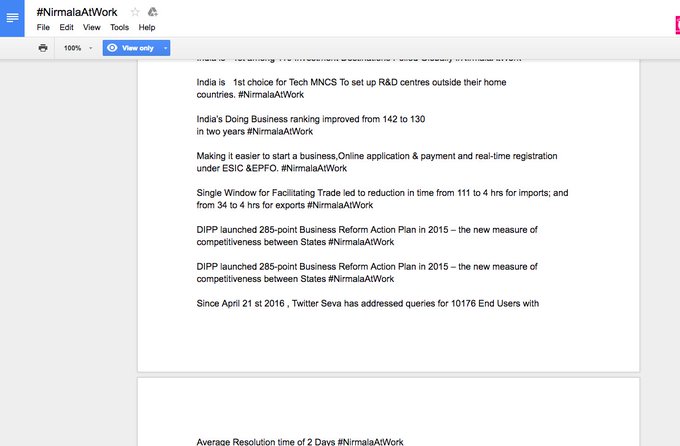This screenshot has height=446, width=680.
Task: Click text 'India is 1st choice for Tech MNCS'
Action: (267, 82)
